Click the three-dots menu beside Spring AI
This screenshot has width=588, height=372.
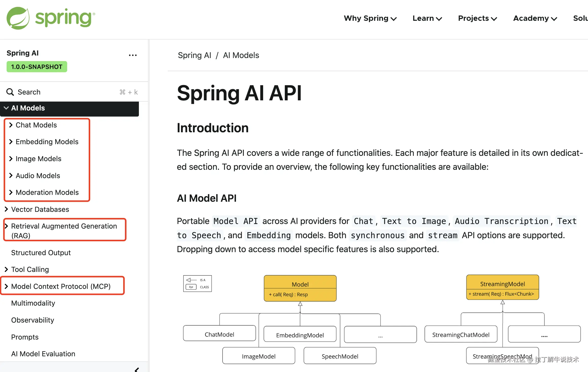pyautogui.click(x=133, y=55)
